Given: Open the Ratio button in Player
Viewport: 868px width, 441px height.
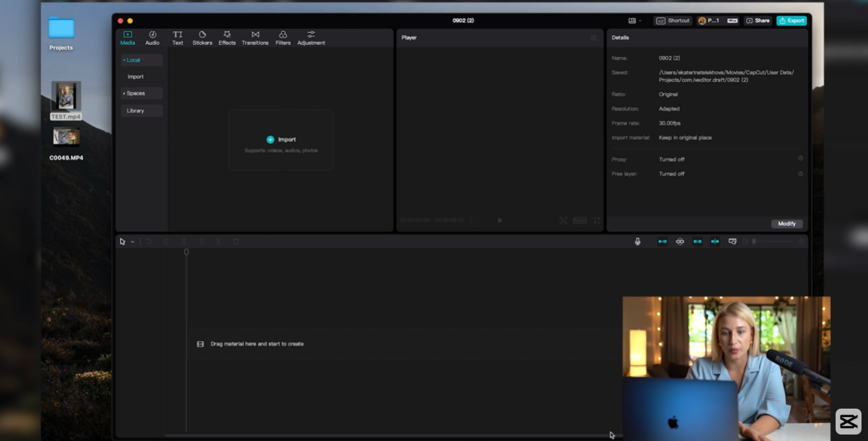Looking at the screenshot, I should point(580,220).
